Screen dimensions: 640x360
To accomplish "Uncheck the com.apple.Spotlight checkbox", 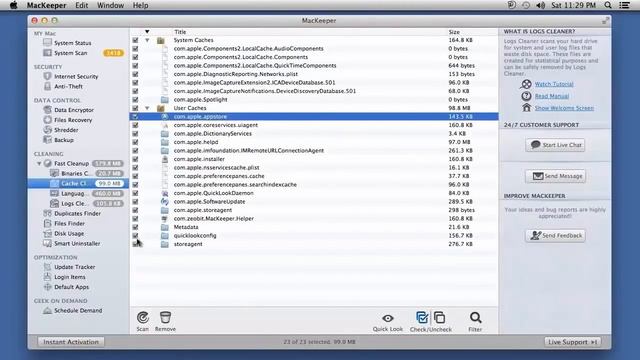I will tap(135, 100).
